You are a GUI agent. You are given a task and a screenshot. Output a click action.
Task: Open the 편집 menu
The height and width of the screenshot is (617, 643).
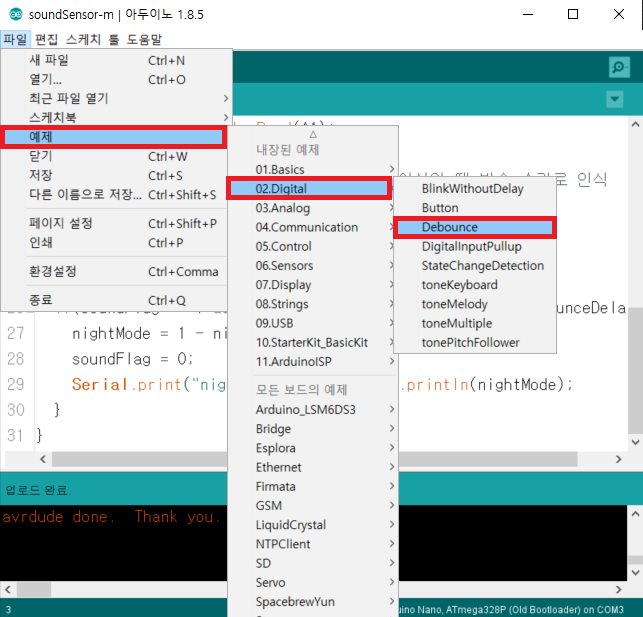[46, 39]
